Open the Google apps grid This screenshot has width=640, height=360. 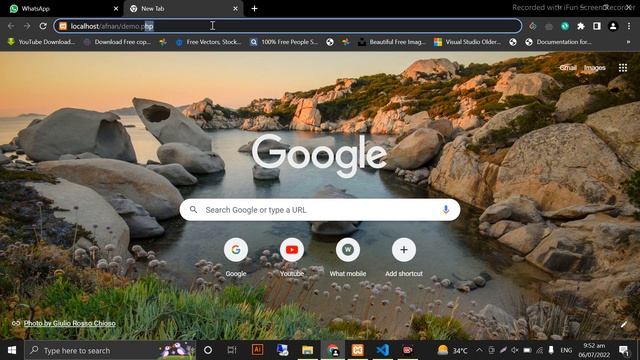[x=622, y=68]
